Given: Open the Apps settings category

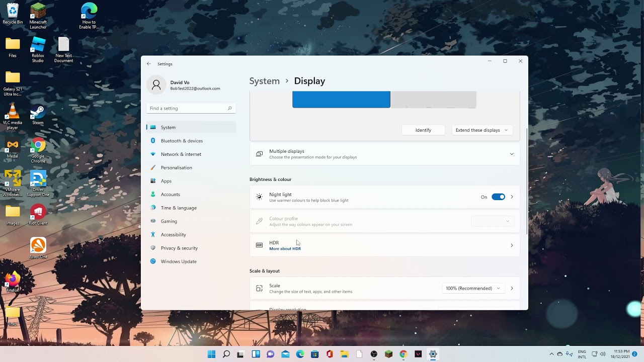Looking at the screenshot, I should click(191, 181).
